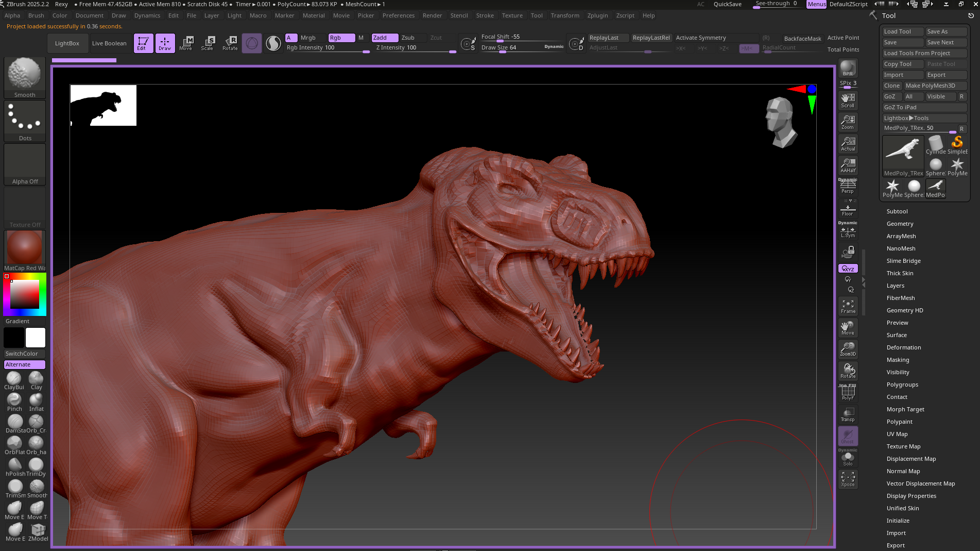
Task: Select the Cylinder3D tool thumbnail
Action: click(x=936, y=145)
